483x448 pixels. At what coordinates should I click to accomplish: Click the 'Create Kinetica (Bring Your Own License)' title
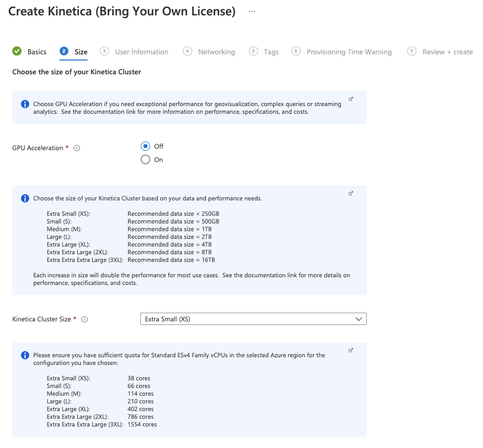[122, 11]
